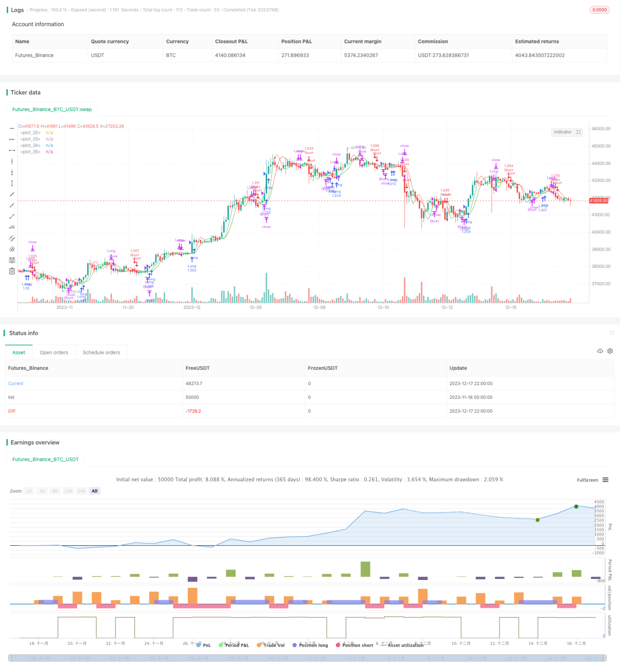Click the FullScreen button on earnings chart
This screenshot has width=620, height=672.
coord(587,480)
